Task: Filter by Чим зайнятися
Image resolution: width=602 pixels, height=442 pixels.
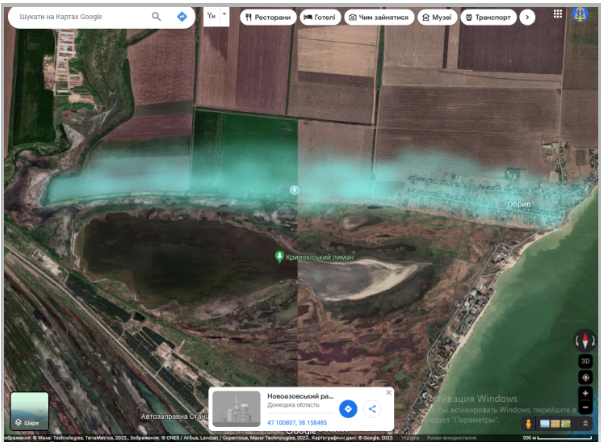Action: (378, 17)
